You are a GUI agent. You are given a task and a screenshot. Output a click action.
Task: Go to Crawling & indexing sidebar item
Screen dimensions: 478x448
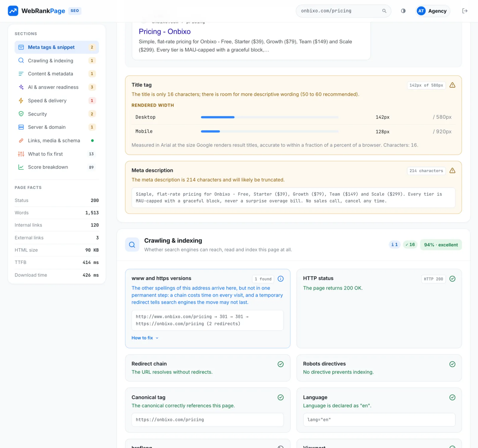tap(57, 61)
